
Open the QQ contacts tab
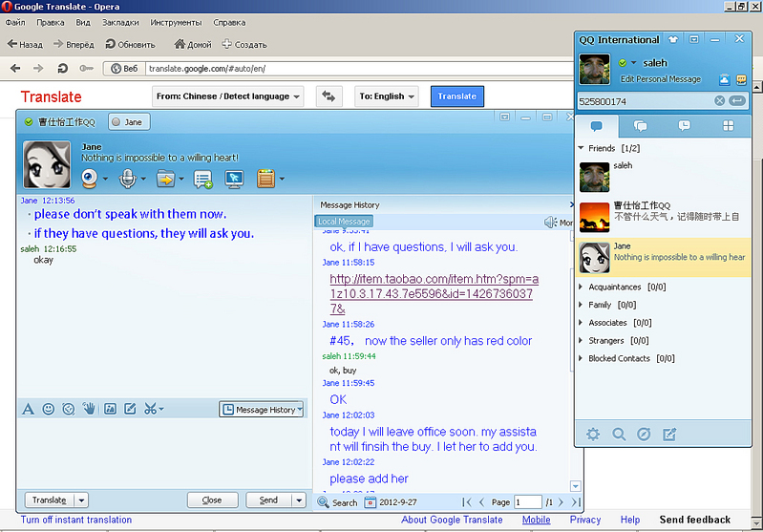click(597, 126)
